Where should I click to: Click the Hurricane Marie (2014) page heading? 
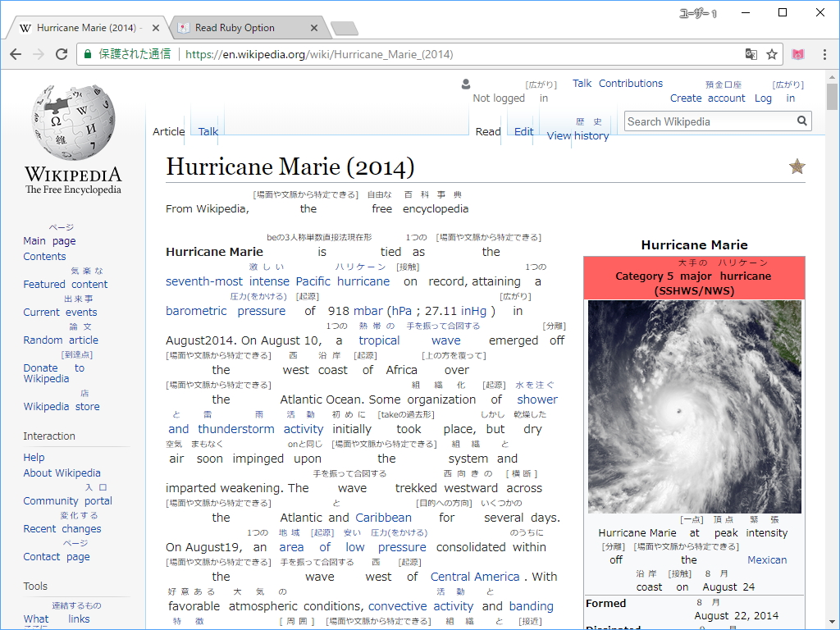(x=290, y=167)
